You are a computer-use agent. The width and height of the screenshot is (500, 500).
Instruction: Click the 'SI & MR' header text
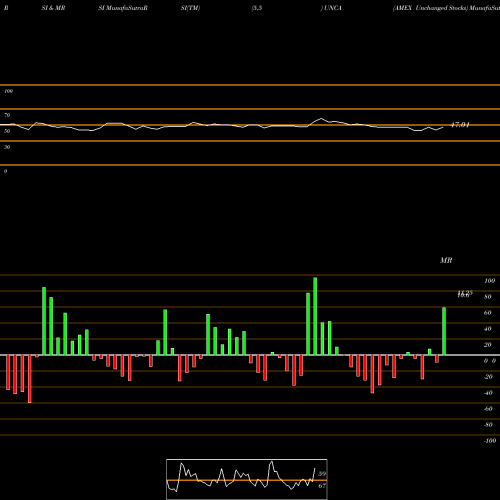(x=53, y=8)
